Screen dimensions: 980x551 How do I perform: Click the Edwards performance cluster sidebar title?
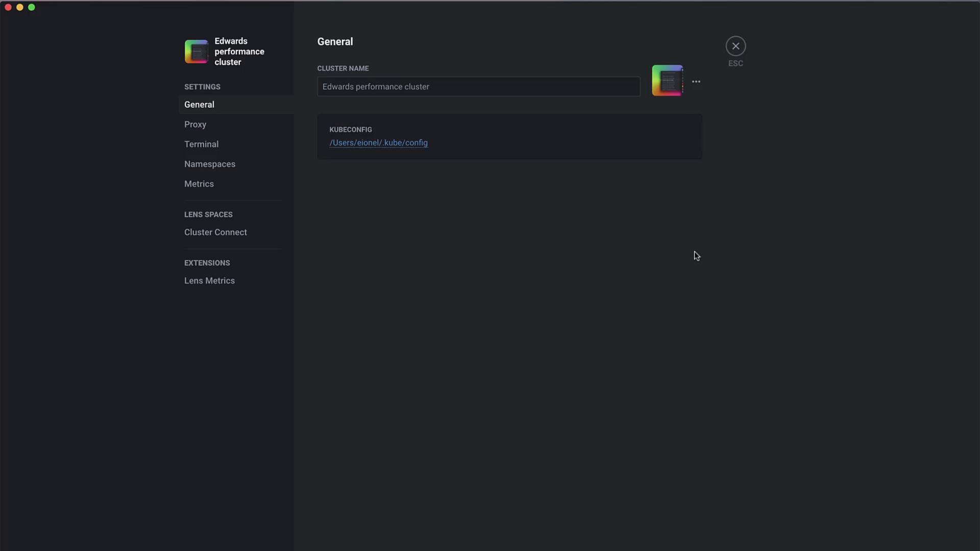tap(239, 52)
